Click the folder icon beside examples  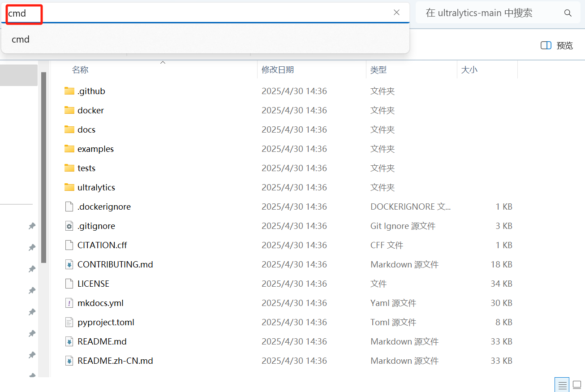pyautogui.click(x=69, y=149)
